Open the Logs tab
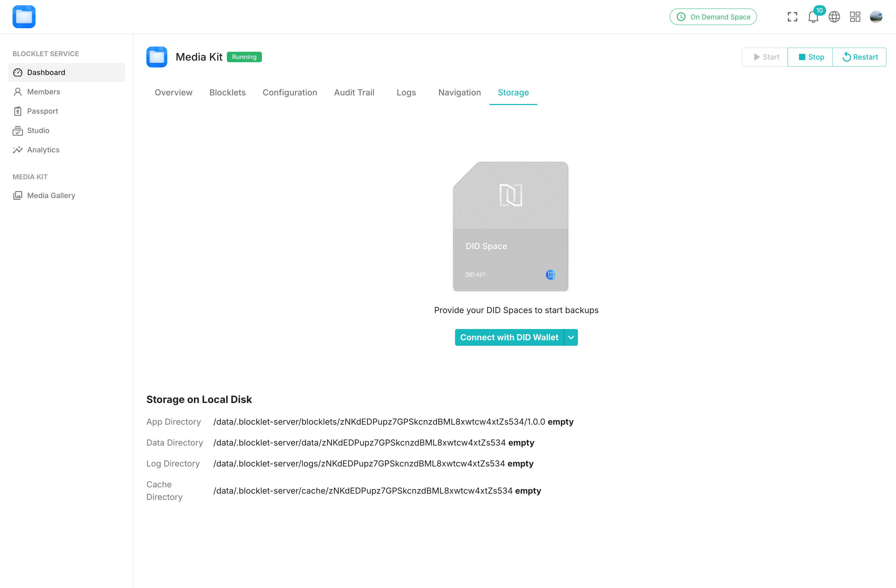Image resolution: width=896 pixels, height=588 pixels. (x=406, y=93)
